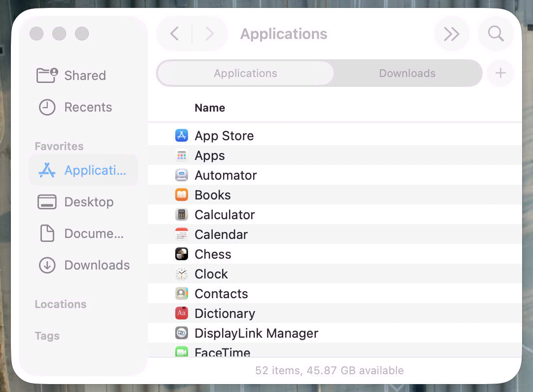Add a new tab with plus button
Image resolution: width=533 pixels, height=392 pixels.
tap(500, 73)
